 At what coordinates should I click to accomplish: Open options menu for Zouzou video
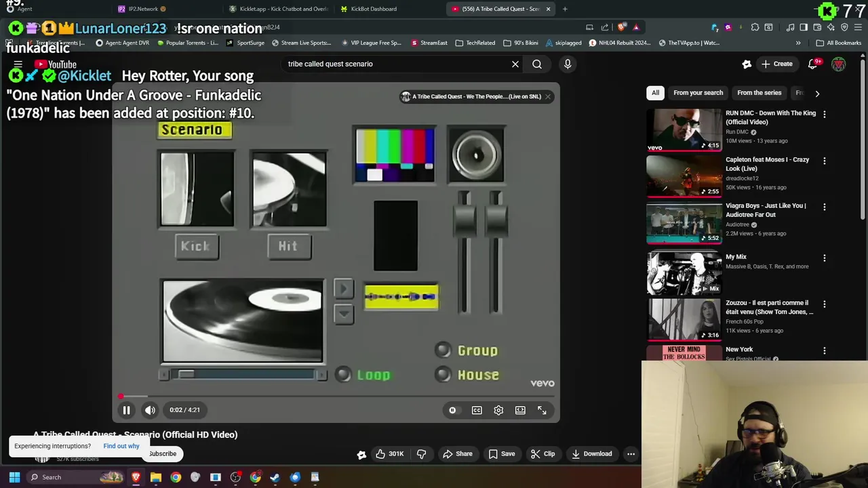point(825,304)
